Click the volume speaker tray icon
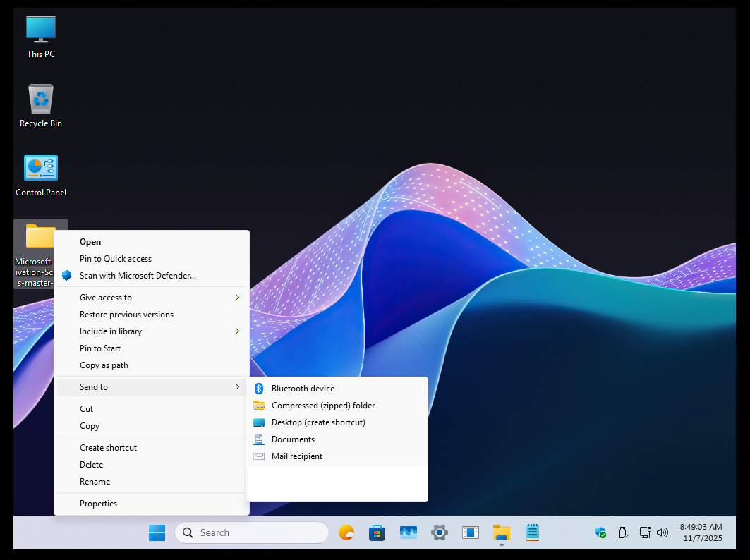Screen dimensions: 750x560 coord(663,532)
